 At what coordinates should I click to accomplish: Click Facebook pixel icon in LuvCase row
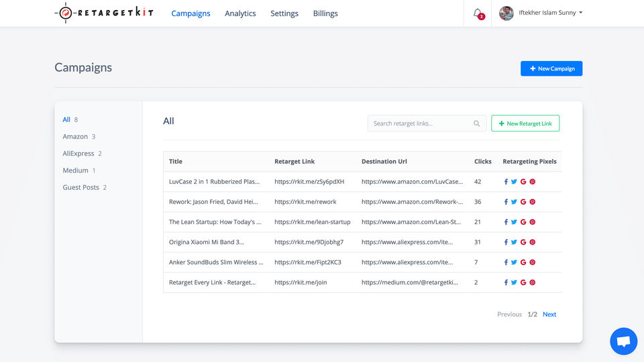tap(506, 182)
